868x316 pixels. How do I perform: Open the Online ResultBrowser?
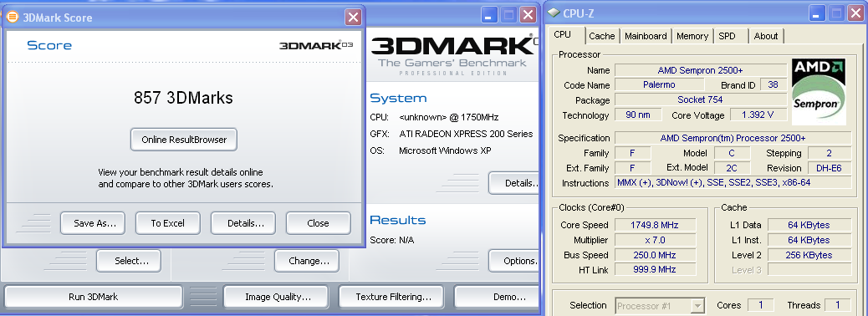tap(184, 140)
